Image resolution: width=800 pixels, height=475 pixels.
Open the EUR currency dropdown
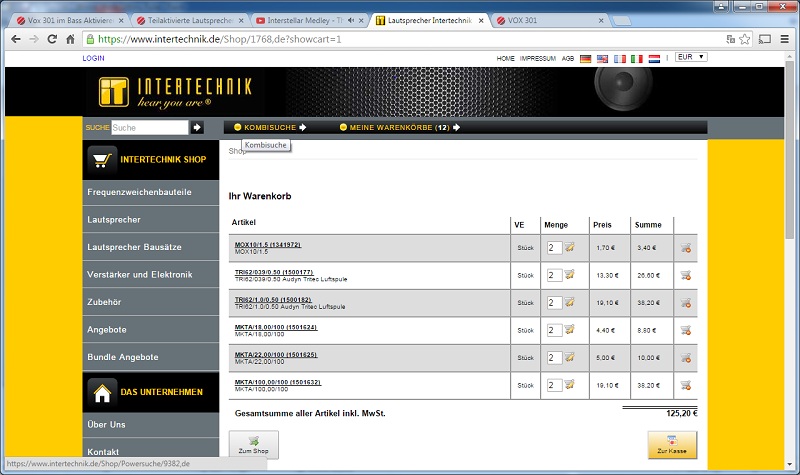[691, 57]
